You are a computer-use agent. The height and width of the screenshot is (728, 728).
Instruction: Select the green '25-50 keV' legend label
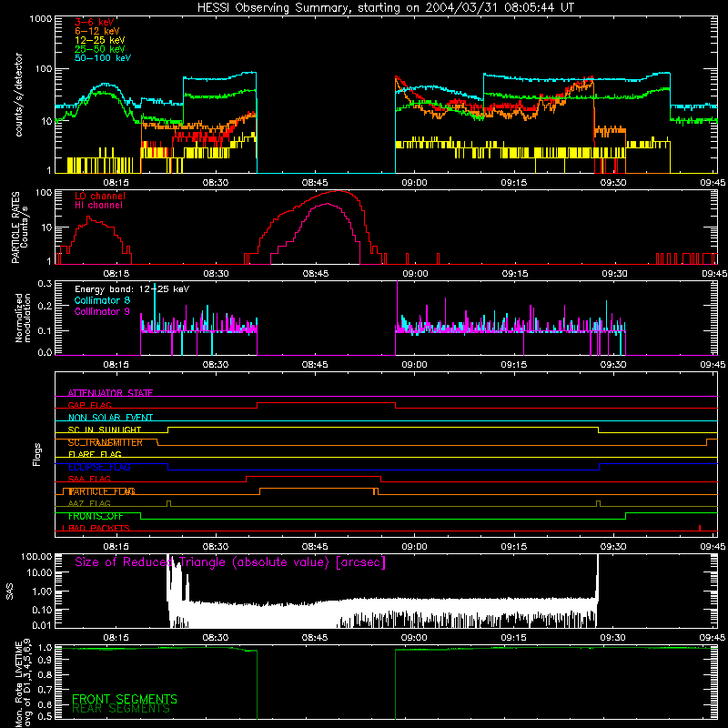100,49
